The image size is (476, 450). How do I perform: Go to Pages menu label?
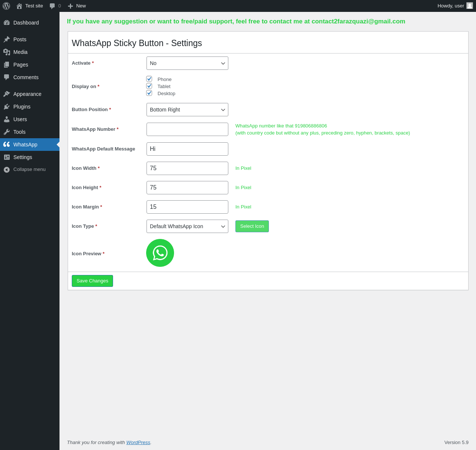click(x=21, y=65)
